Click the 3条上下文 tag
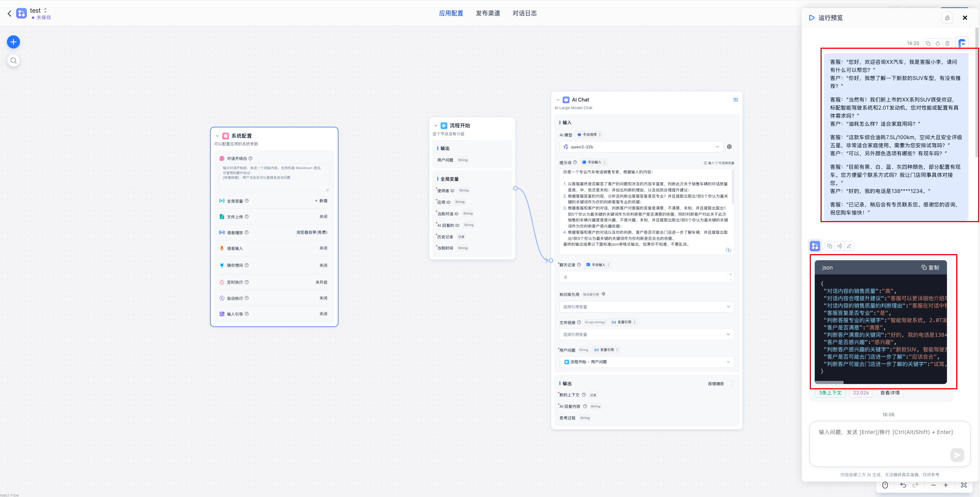 pyautogui.click(x=830, y=393)
